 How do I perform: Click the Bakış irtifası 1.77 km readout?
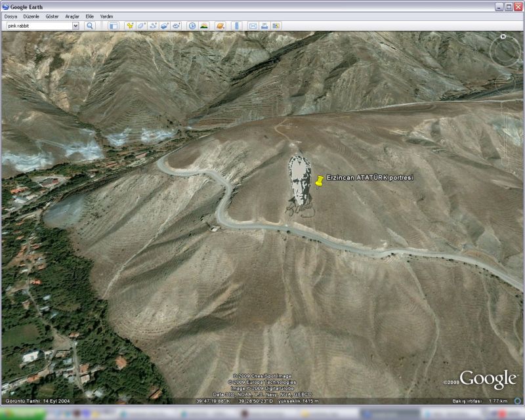point(480,401)
